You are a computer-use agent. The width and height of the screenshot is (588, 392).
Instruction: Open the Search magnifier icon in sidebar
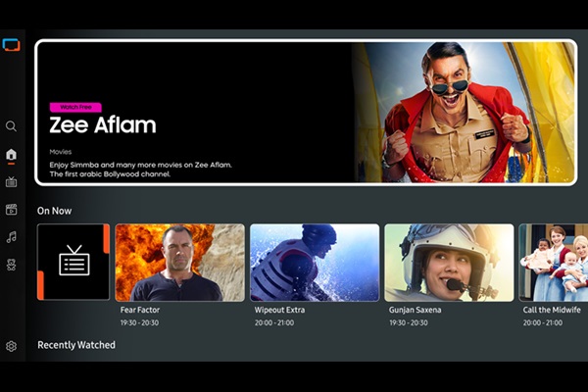pyautogui.click(x=11, y=126)
